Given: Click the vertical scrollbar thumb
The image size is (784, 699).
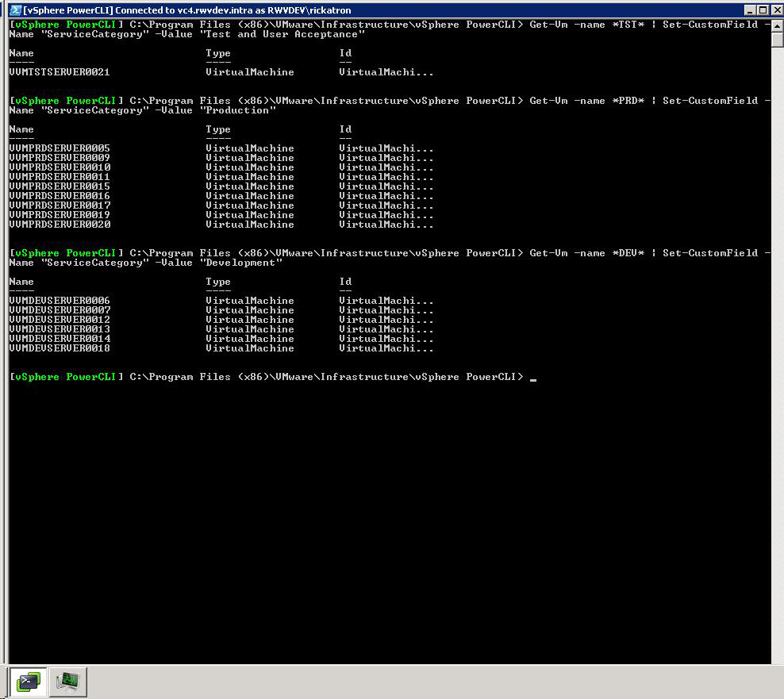Looking at the screenshot, I should point(778,40).
